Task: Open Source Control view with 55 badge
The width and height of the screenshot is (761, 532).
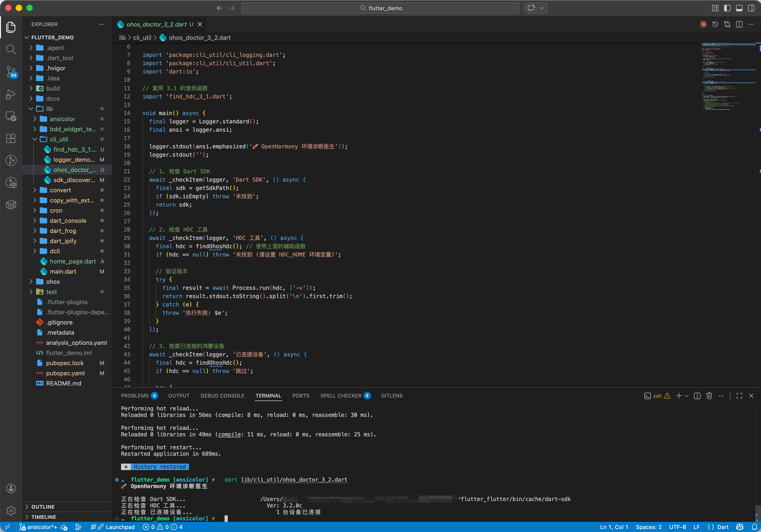Action: [x=11, y=71]
